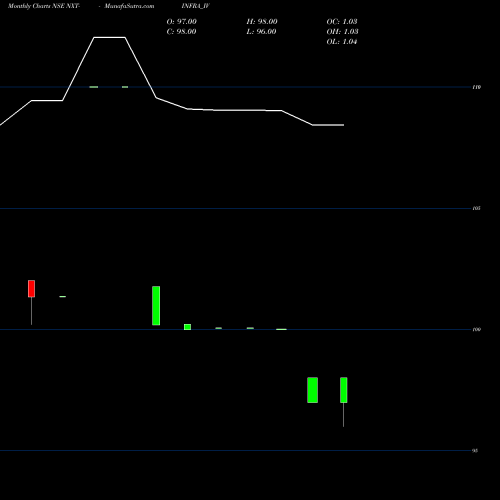Click the 'H: 98.00' high value

pos(262,22)
